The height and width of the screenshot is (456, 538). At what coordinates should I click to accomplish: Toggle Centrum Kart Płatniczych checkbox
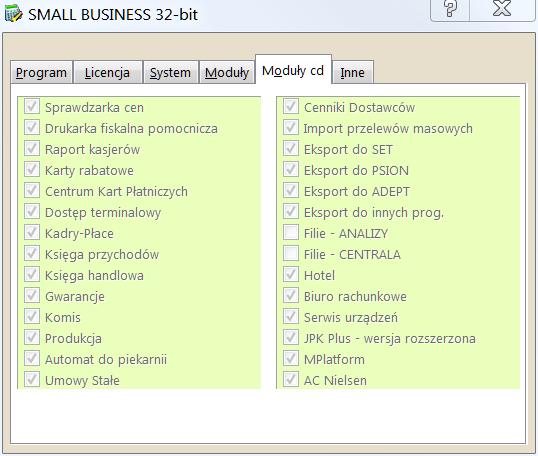[x=32, y=190]
